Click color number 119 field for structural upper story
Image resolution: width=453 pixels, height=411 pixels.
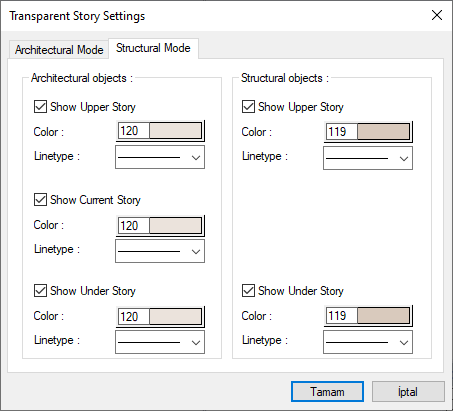coord(341,132)
